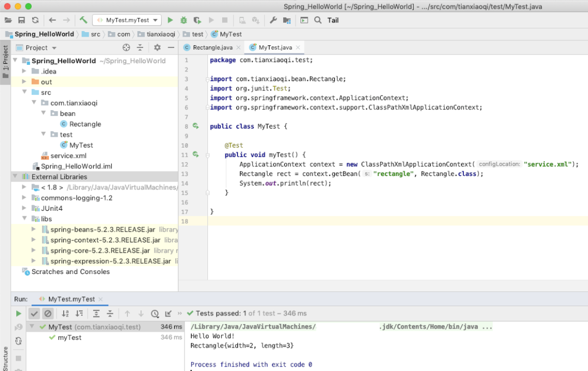
Task: Expand the out folder in project tree
Action: click(x=24, y=82)
